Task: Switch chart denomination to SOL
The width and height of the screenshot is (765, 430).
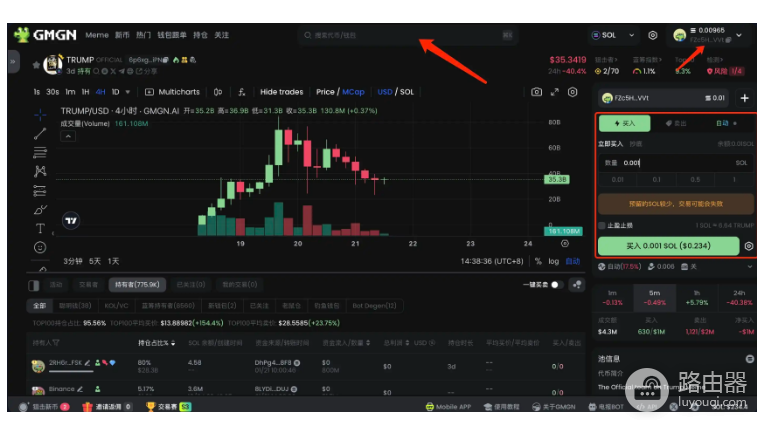Action: tap(407, 92)
